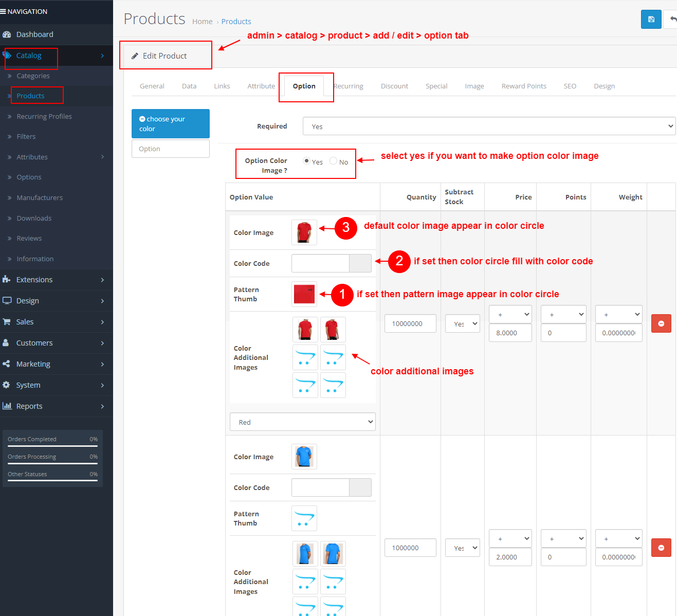Open the Required dropdown
The width and height of the screenshot is (677, 616).
[488, 126]
